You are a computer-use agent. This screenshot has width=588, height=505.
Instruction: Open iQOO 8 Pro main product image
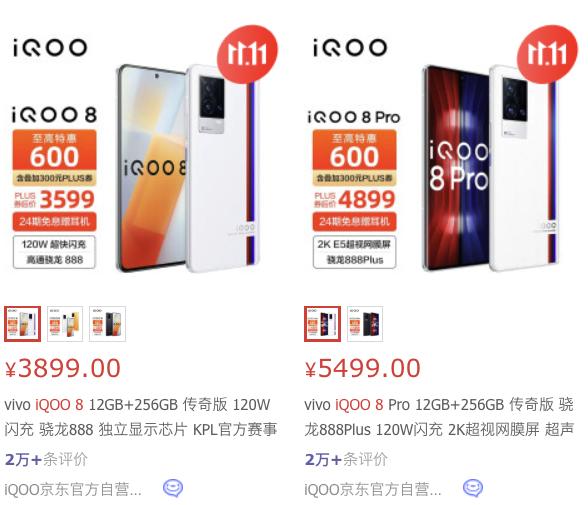[x=442, y=150]
